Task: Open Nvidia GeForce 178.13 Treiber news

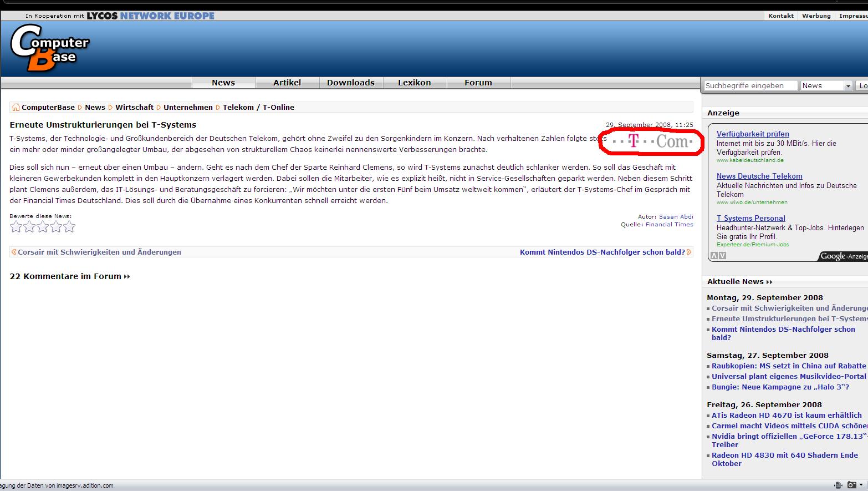Action: click(x=789, y=441)
